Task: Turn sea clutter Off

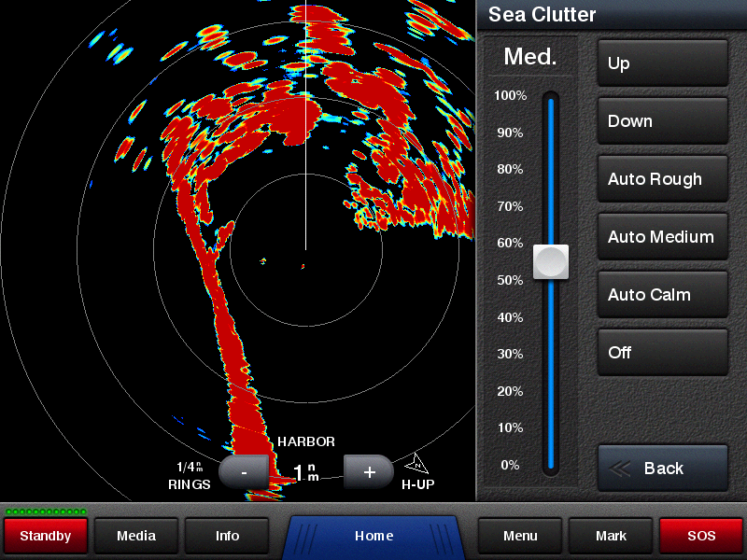Action: coord(662,353)
